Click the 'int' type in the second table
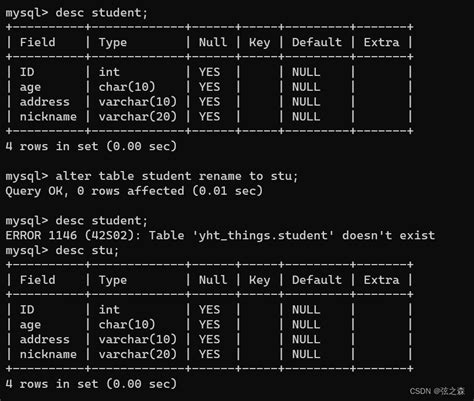This screenshot has height=401, width=474. (109, 310)
